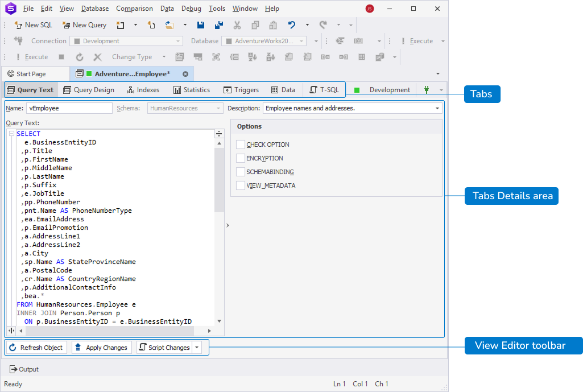Click the Open folder icon
The image size is (583, 392).
tap(169, 25)
